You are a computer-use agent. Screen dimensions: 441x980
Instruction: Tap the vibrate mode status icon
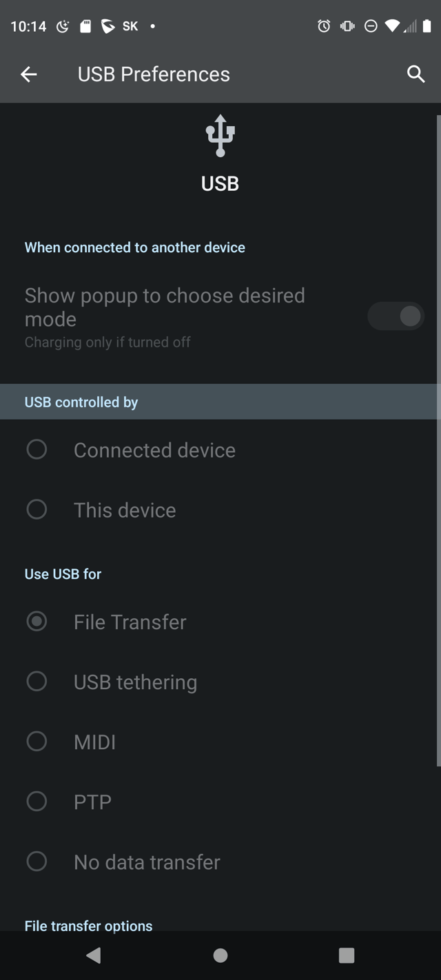point(347,26)
